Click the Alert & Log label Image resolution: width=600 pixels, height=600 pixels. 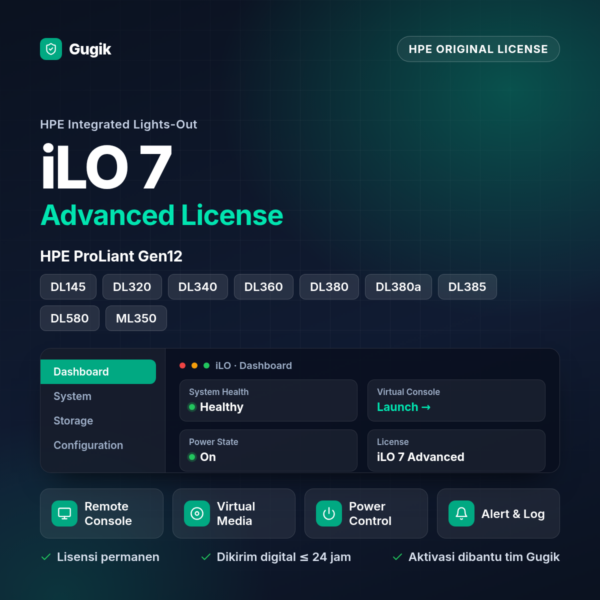click(x=513, y=514)
